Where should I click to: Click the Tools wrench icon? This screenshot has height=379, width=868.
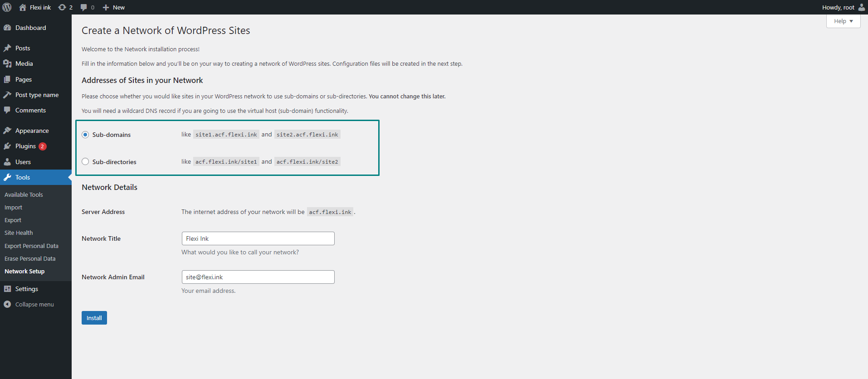pyautogui.click(x=7, y=177)
